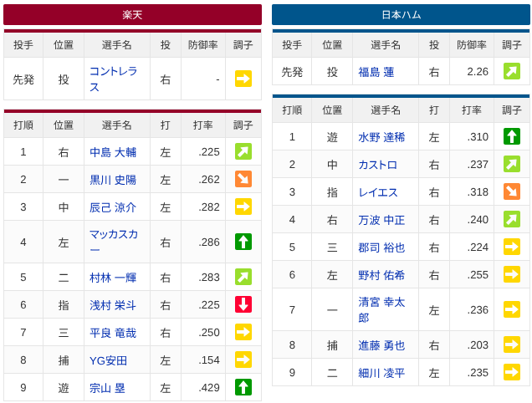Open player page for 中島 大輔
The height and width of the screenshot is (403, 532).
pos(113,152)
